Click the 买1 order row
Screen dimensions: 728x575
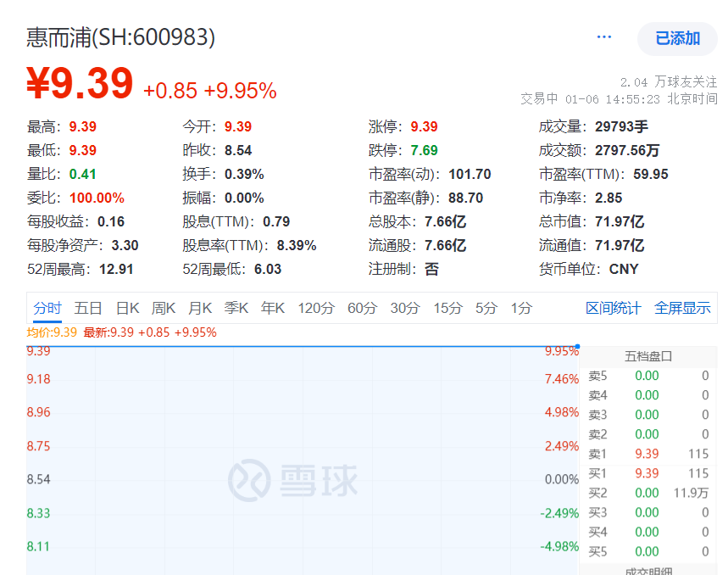pos(648,473)
